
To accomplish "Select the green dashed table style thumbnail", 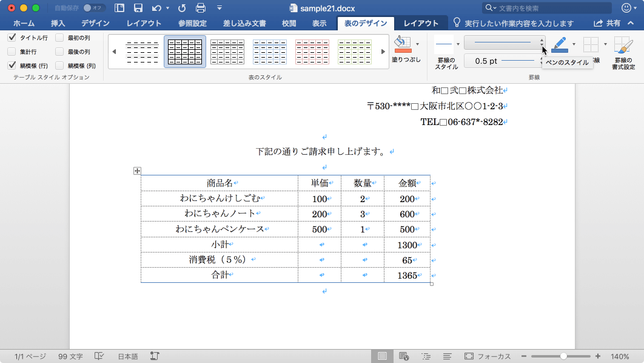I will point(355,52).
